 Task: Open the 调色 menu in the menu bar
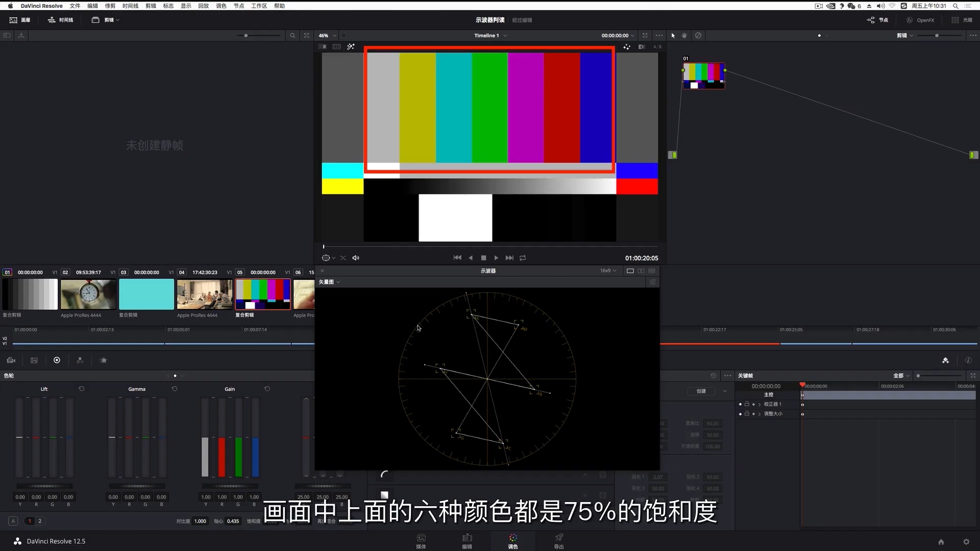pyautogui.click(x=221, y=6)
